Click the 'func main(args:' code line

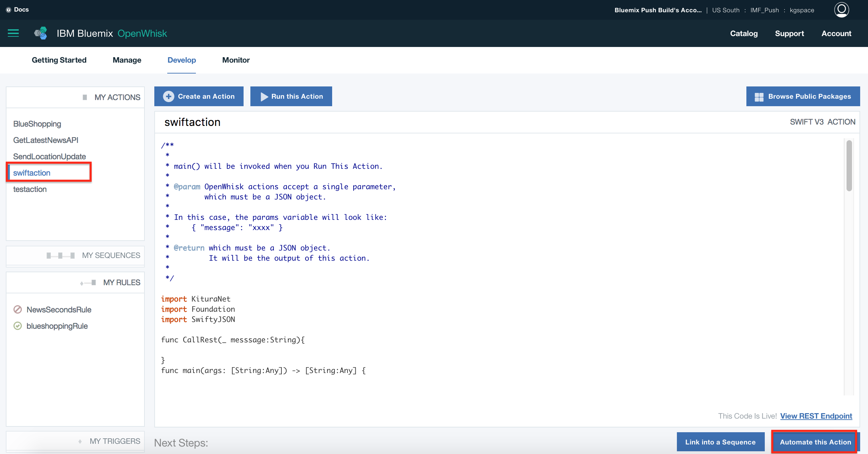pyautogui.click(x=263, y=370)
